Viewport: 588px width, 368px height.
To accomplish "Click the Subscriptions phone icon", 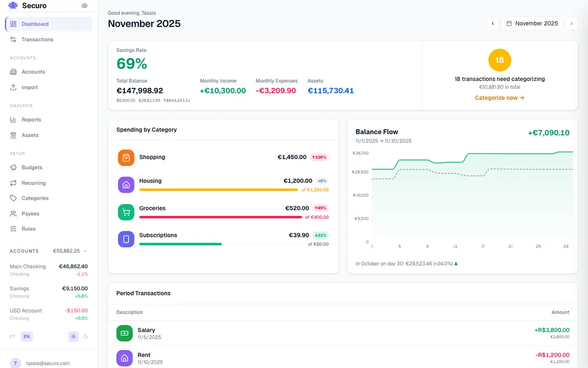I will pos(126,239).
